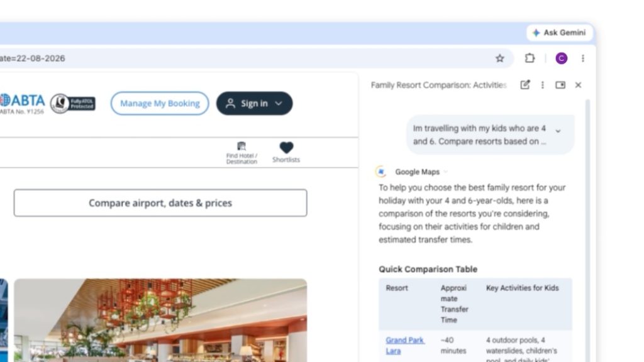Image resolution: width=644 pixels, height=362 pixels.
Task: Click the address bar URL text
Action: tap(33, 58)
